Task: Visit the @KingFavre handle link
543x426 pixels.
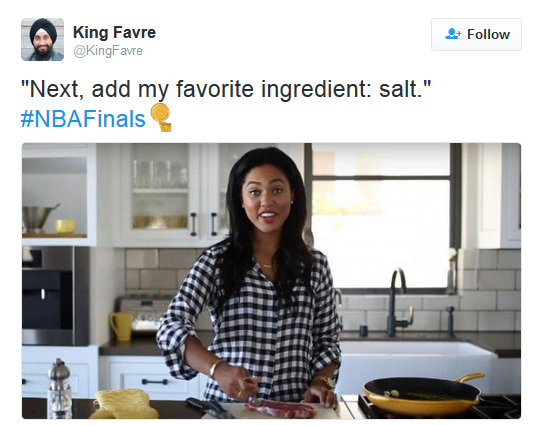Action: click(x=108, y=51)
